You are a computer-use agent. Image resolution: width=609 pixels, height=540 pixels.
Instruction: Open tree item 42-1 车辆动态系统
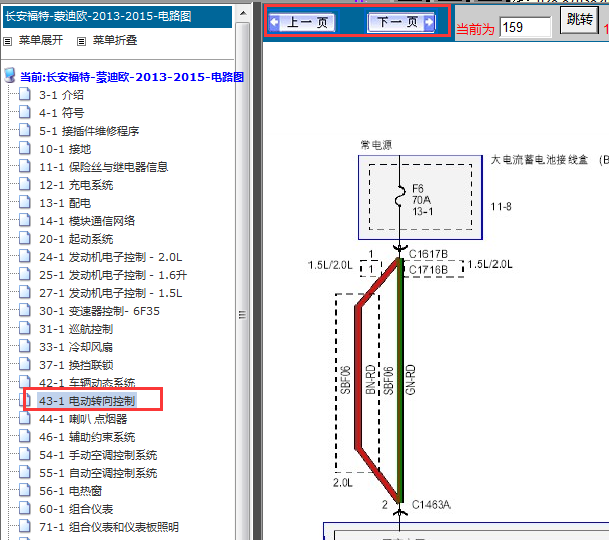pos(87,383)
